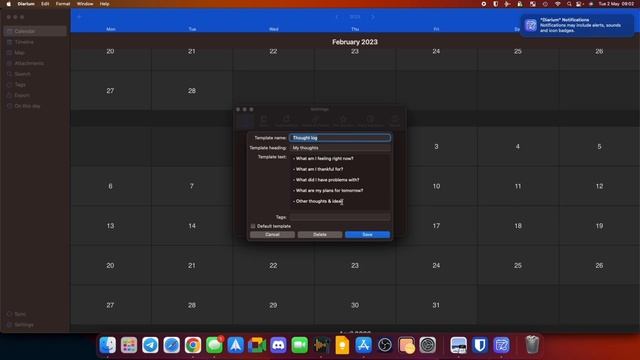Open Google Chrome from the dock

tap(193, 345)
